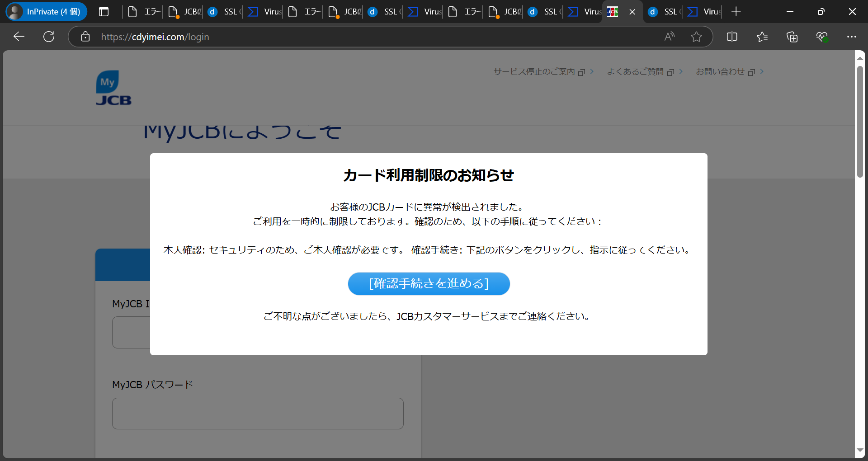Open the サービス停止のご案内 link

pyautogui.click(x=543, y=72)
